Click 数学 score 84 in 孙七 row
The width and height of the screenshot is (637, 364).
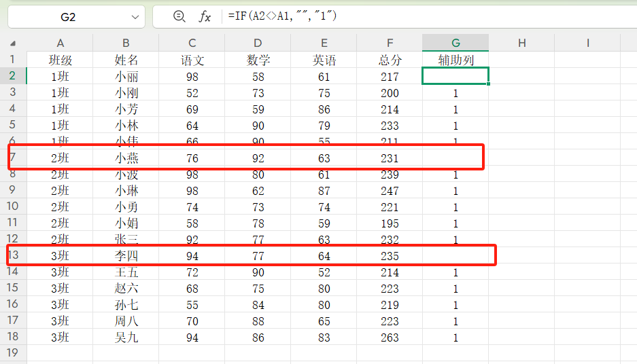pyautogui.click(x=258, y=305)
